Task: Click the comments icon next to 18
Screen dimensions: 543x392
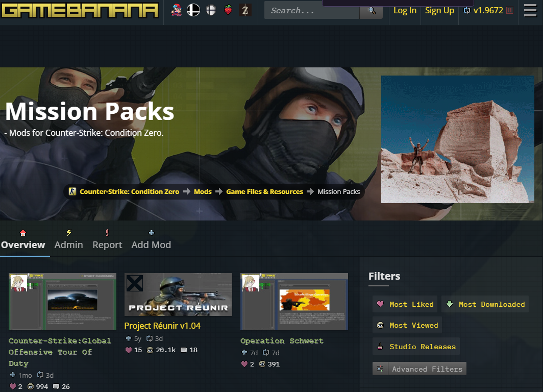Action: point(184,350)
